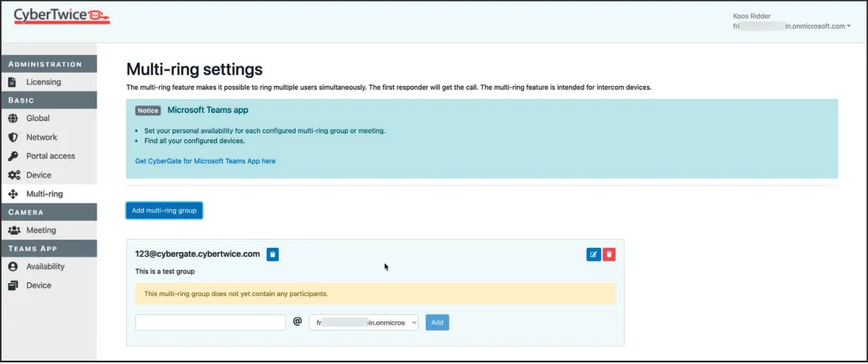Expand the onmicrosoft domain dropdown
Viewport: 868px width, 364px height.
(364, 322)
